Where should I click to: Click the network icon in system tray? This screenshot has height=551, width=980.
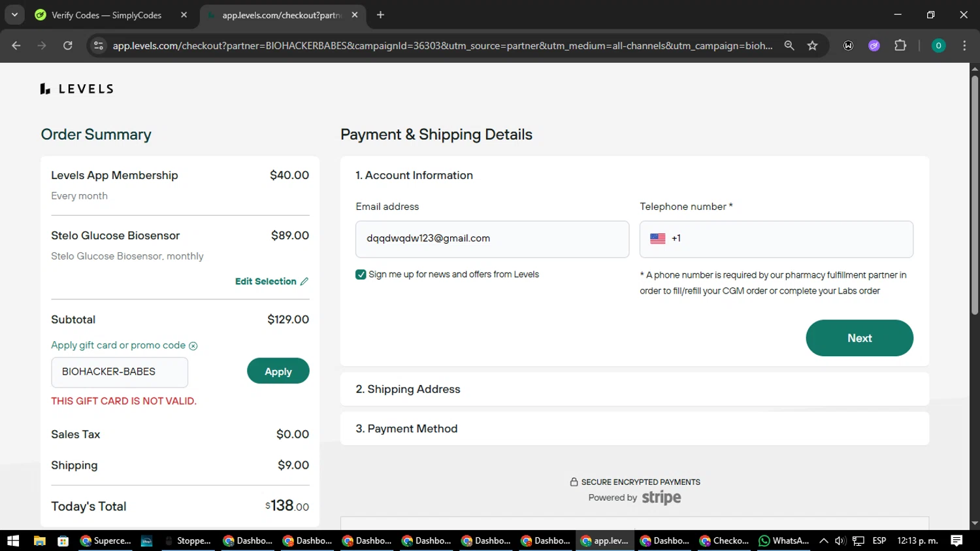[858, 541]
